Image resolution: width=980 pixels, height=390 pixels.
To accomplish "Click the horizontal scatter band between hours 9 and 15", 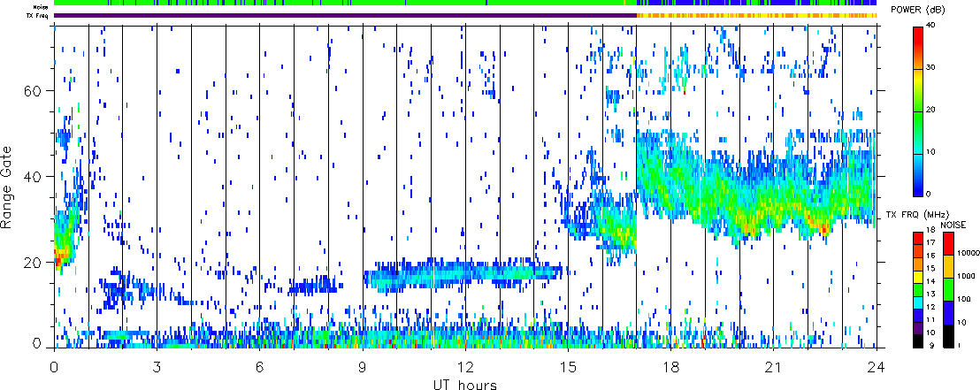I will [463, 273].
